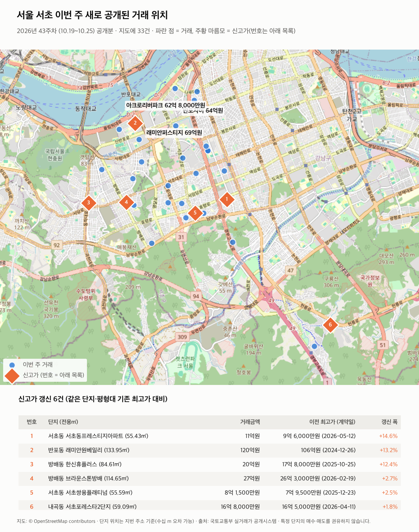Click the route 51 road shield

click(383, 345)
